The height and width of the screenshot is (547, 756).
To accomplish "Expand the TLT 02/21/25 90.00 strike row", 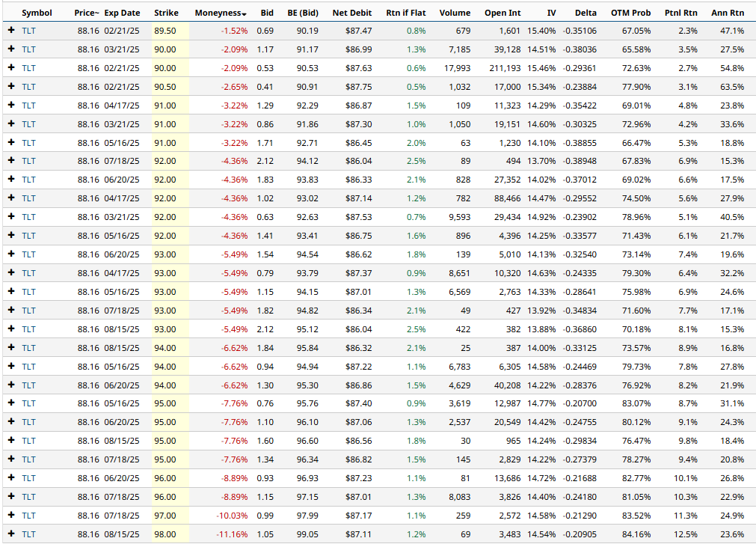I will [x=11, y=68].
